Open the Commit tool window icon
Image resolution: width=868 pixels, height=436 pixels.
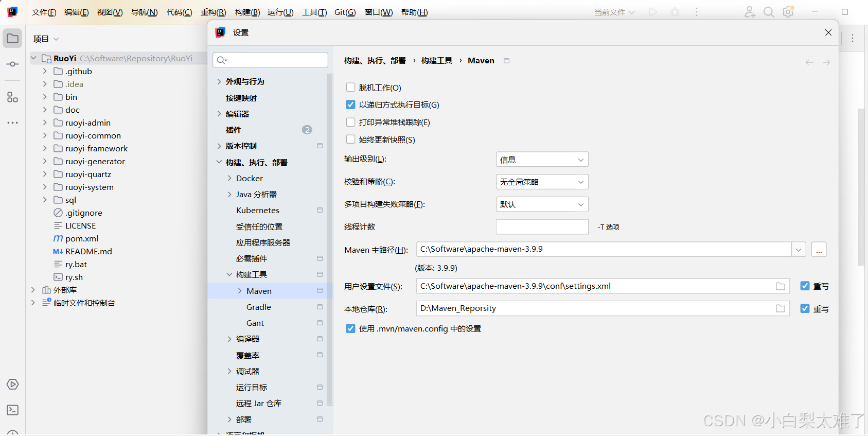12,64
